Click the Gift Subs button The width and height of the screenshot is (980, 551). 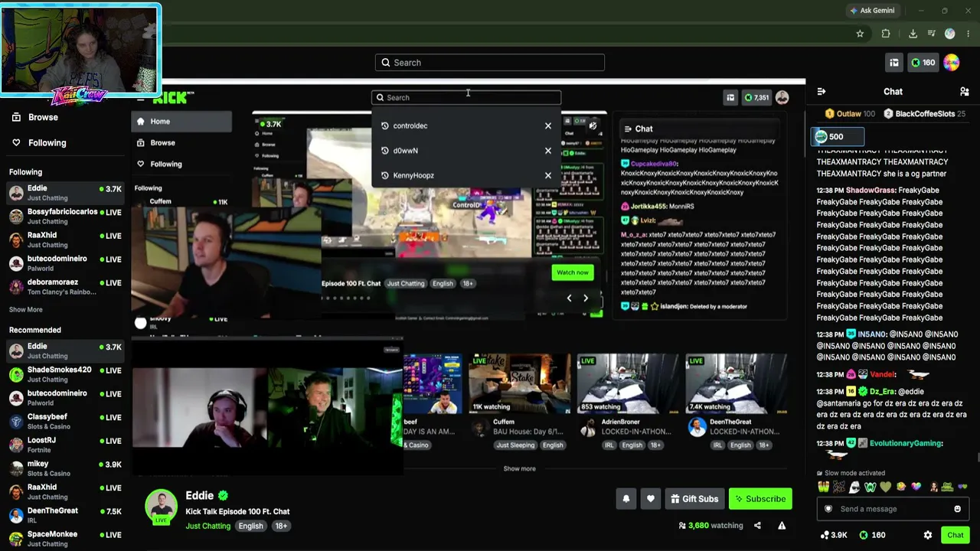694,499
